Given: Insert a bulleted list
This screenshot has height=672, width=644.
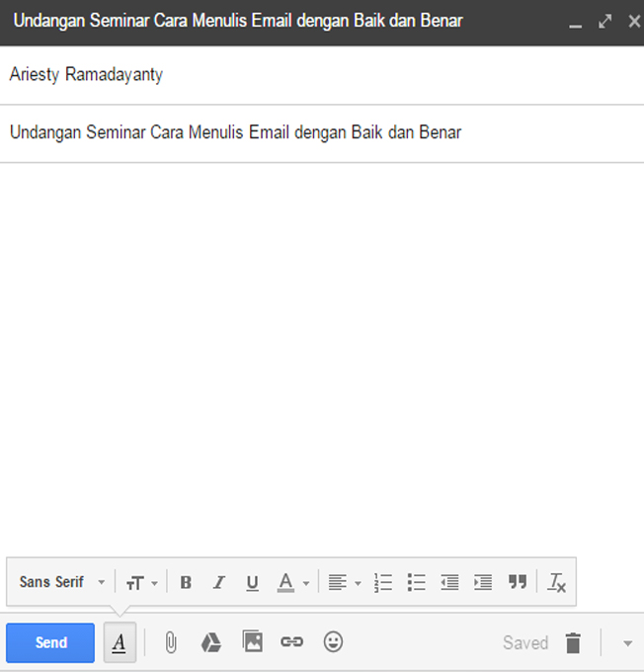Looking at the screenshot, I should [417, 583].
